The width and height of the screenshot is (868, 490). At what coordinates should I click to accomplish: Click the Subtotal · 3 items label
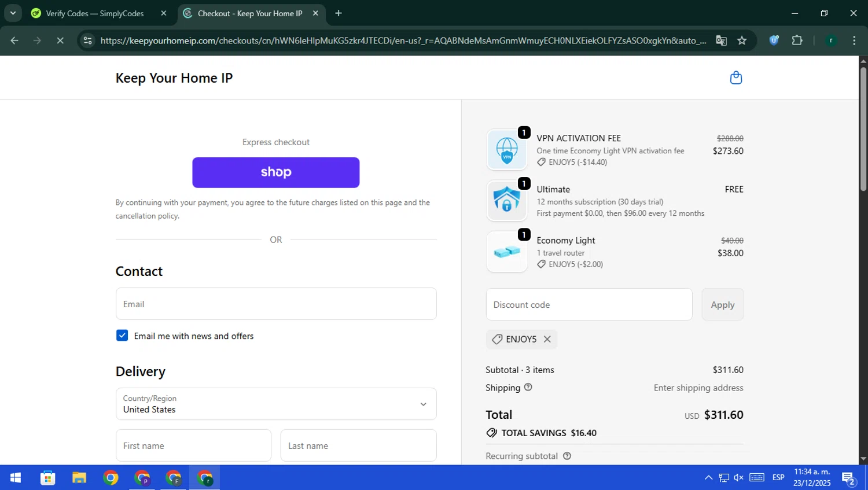coord(520,370)
